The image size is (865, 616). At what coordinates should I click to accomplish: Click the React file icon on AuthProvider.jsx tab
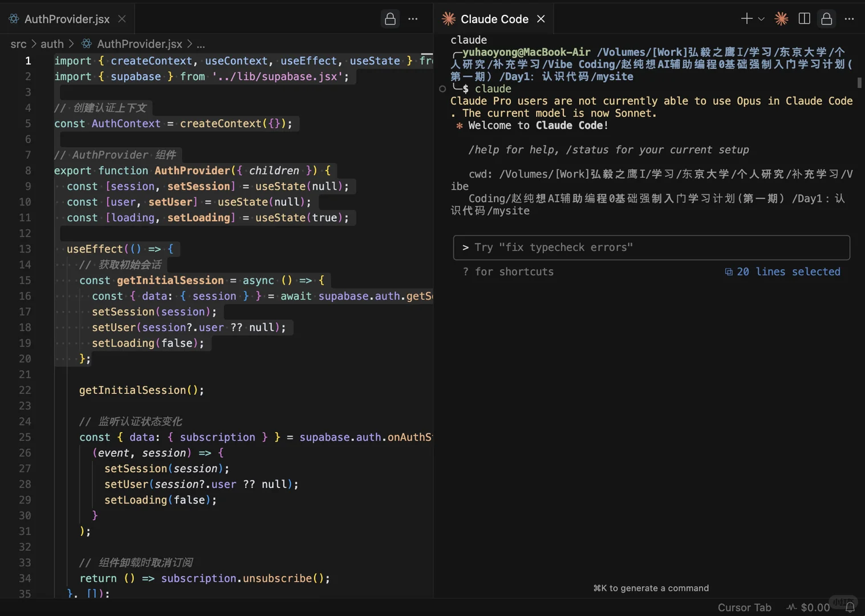[14, 19]
